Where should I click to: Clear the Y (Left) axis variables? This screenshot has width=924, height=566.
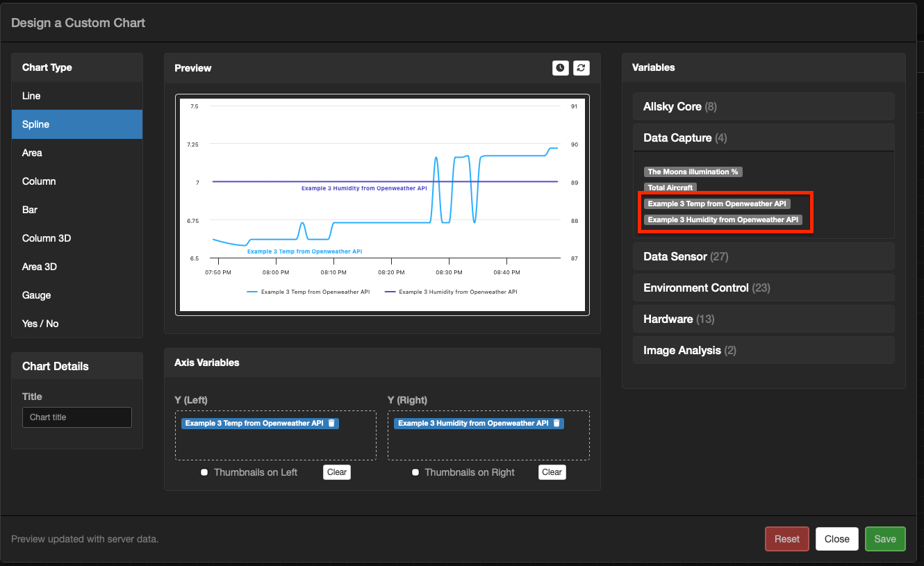tap(337, 472)
